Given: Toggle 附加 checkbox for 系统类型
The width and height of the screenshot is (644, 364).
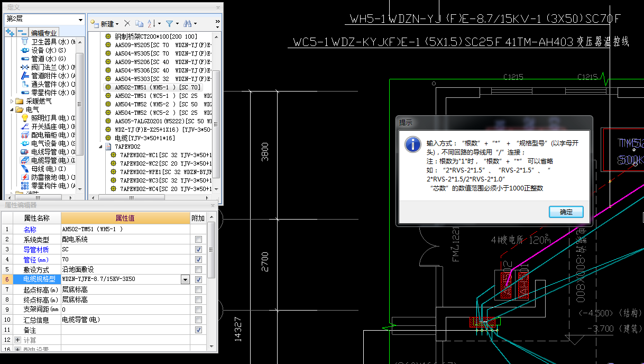Looking at the screenshot, I should click(198, 240).
